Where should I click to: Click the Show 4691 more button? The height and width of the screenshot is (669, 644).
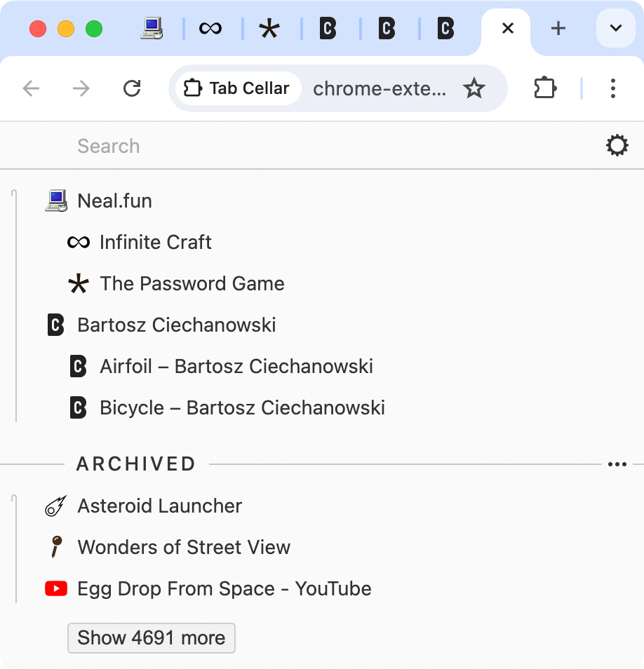(151, 638)
